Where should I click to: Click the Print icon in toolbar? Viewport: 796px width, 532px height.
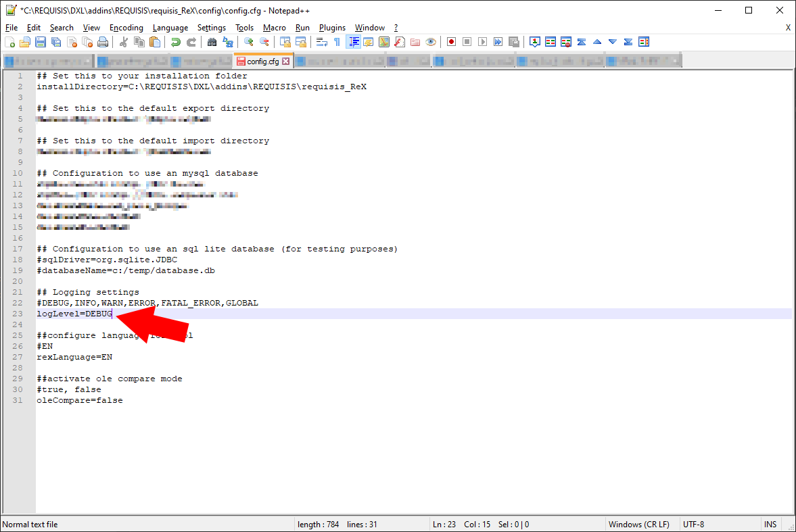point(103,42)
